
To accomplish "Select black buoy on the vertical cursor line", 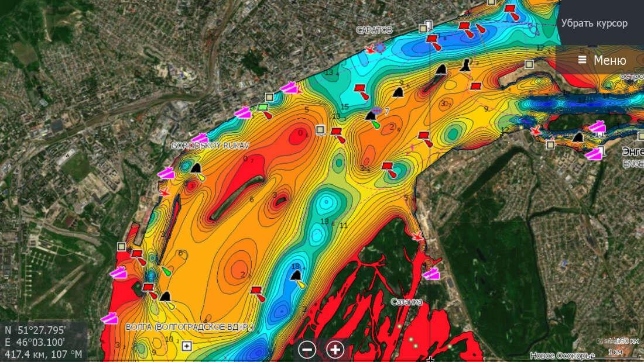I will click(x=441, y=70).
